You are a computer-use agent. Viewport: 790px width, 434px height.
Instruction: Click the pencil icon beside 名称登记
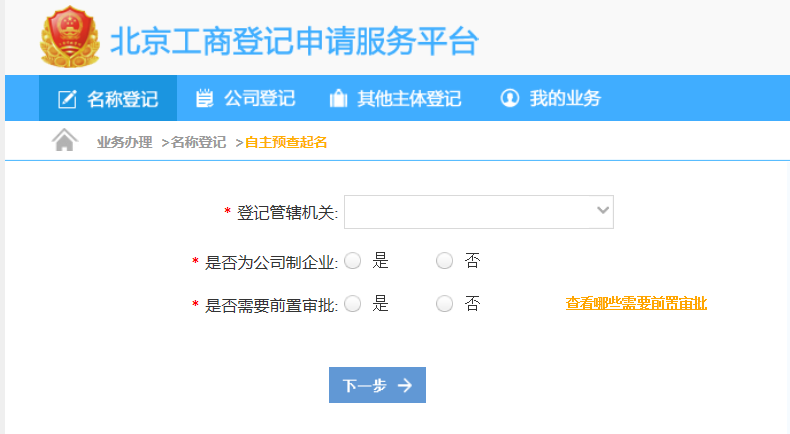click(x=67, y=99)
